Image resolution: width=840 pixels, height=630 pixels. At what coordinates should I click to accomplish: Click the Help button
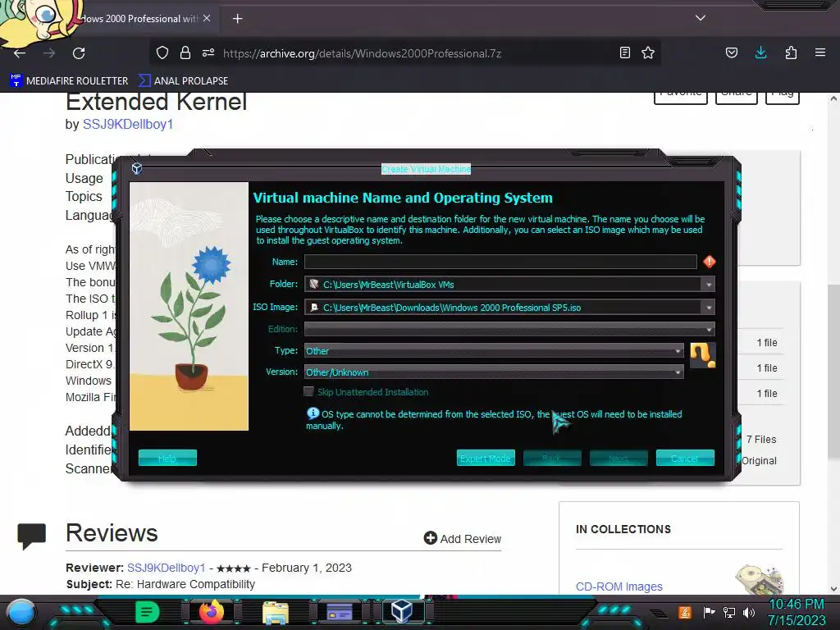(x=167, y=458)
